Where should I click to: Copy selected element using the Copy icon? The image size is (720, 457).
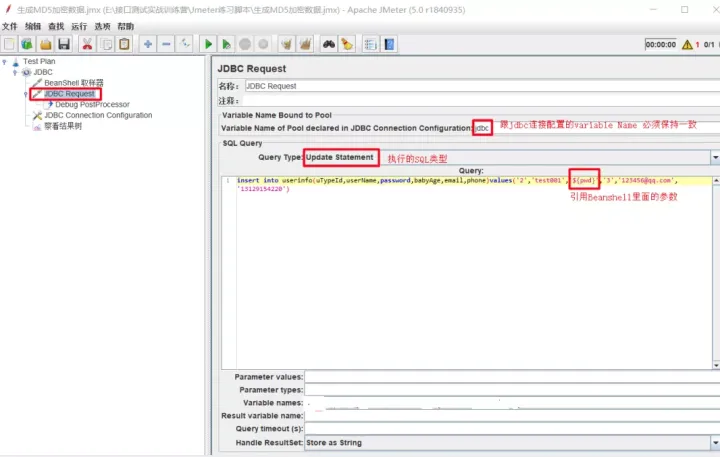(106, 45)
